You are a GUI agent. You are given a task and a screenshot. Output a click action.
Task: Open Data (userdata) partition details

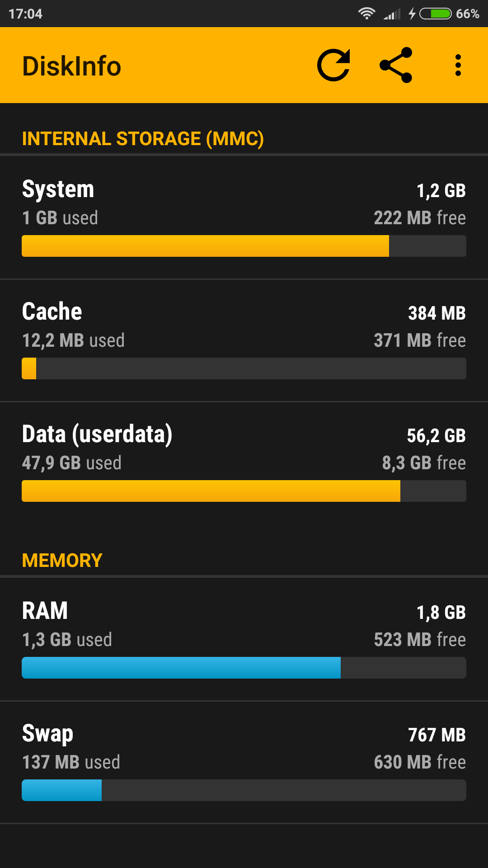point(244,448)
